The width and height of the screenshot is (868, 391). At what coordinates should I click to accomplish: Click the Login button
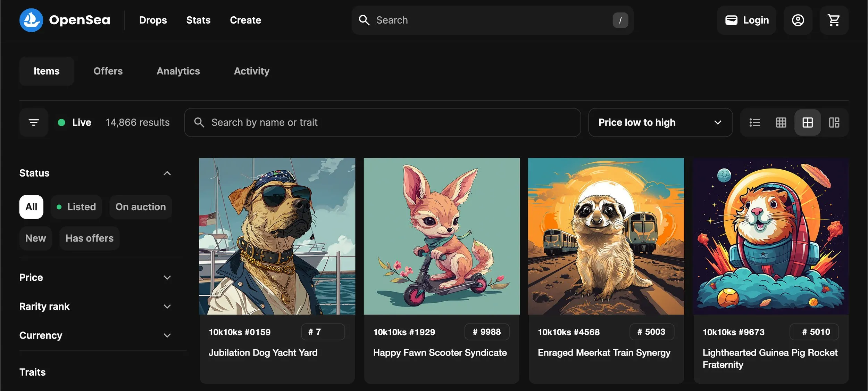pyautogui.click(x=746, y=20)
